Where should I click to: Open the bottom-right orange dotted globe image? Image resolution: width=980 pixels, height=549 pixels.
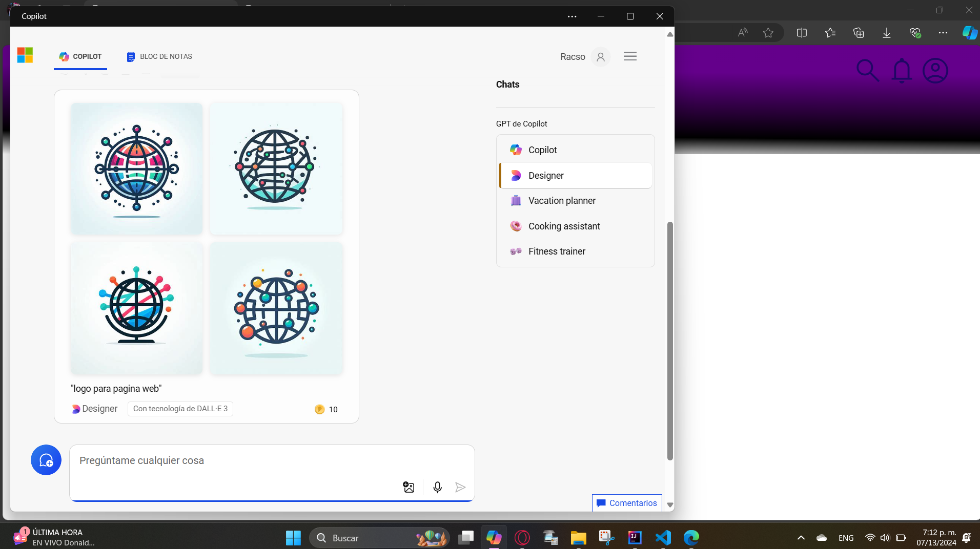(x=276, y=308)
